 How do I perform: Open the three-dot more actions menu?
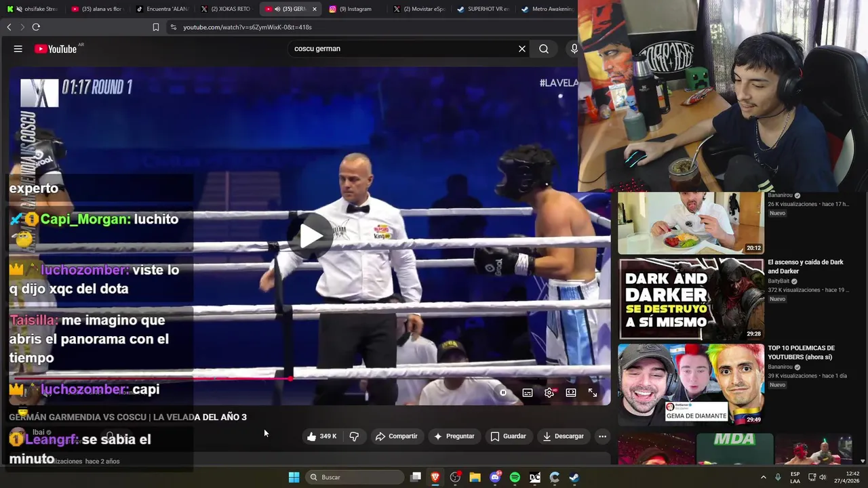[x=602, y=436]
